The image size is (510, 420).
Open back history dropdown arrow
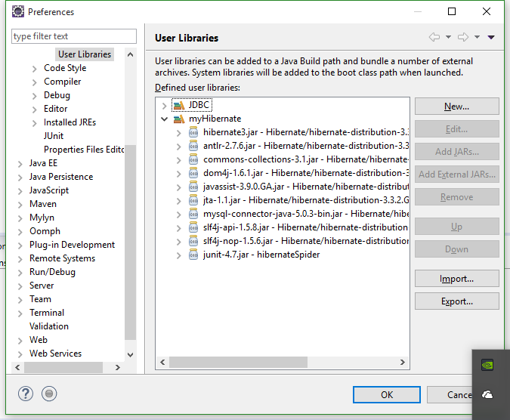[448, 37]
